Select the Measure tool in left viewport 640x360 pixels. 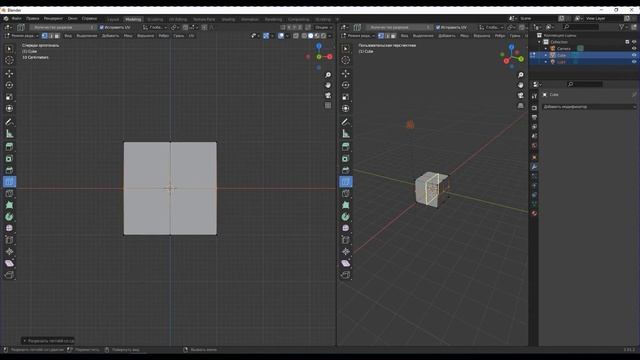click(9, 134)
